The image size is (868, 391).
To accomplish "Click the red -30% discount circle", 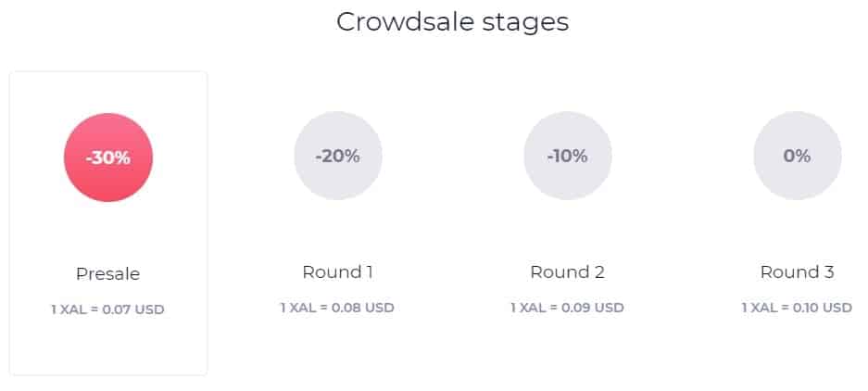I will click(x=108, y=158).
